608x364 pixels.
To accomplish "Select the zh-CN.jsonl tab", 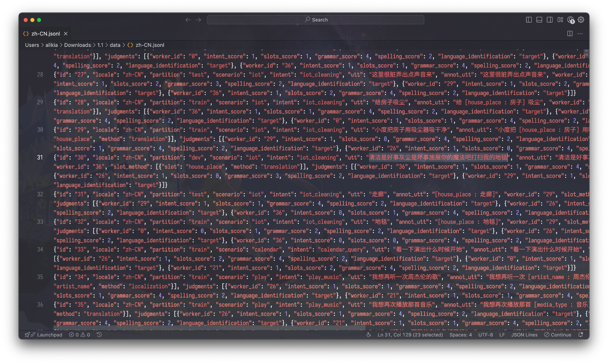I will 45,34.
